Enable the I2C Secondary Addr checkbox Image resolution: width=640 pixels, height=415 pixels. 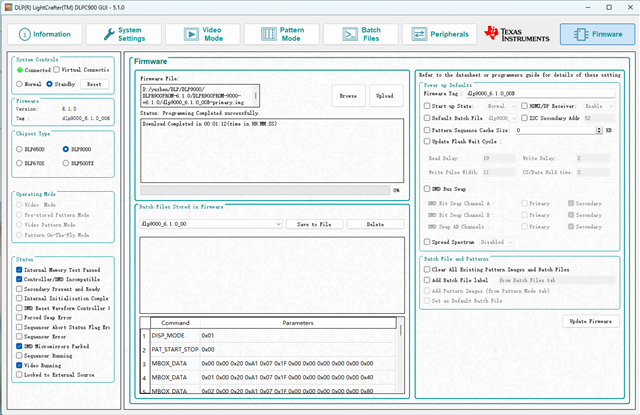point(524,118)
